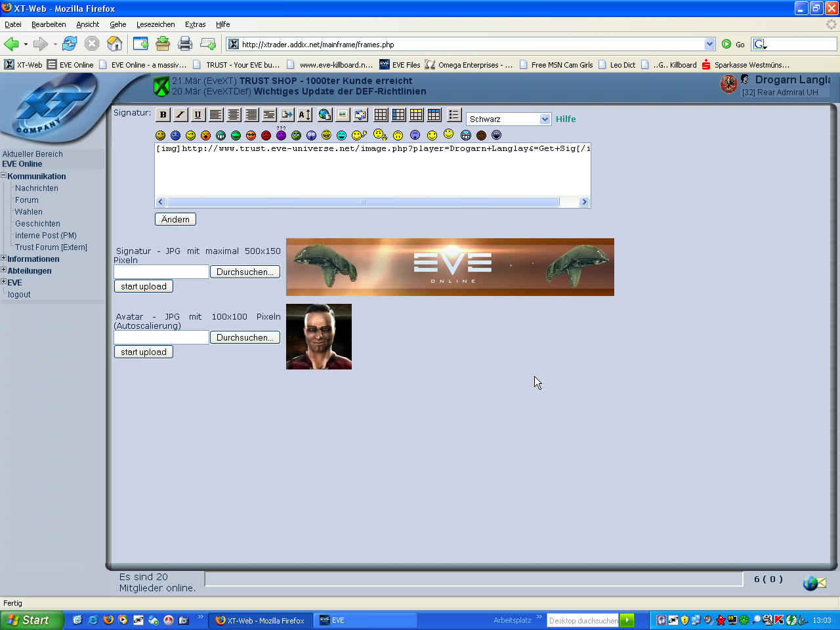Collapse the Kommunikation tree section
Screen dimensions: 840x630
point(4,175)
